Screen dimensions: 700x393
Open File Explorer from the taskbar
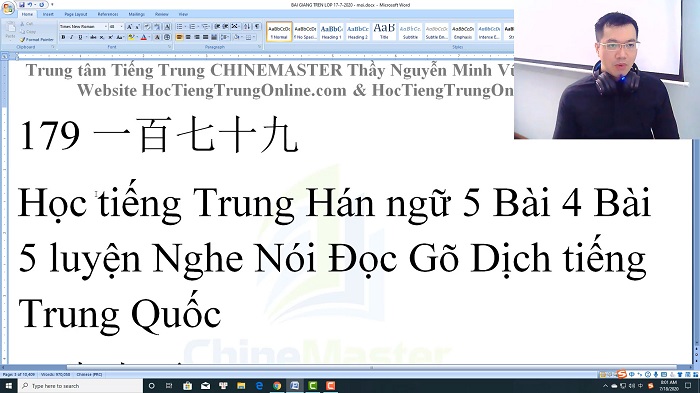point(241,385)
